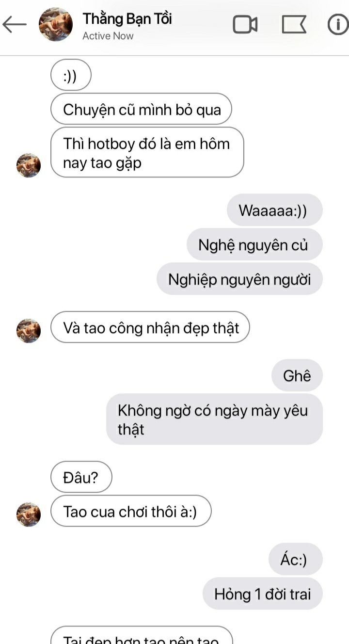
Task: Tap avatar beside 'Tao cua chơi thôi' message
Action: coord(29,515)
